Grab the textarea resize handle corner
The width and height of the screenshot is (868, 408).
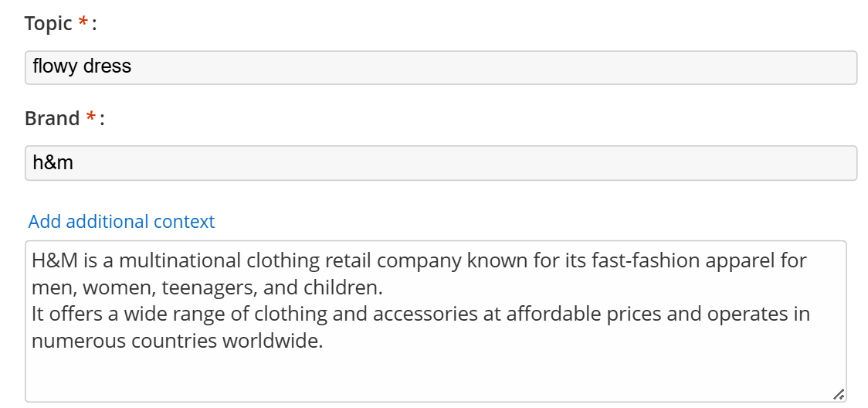838,394
